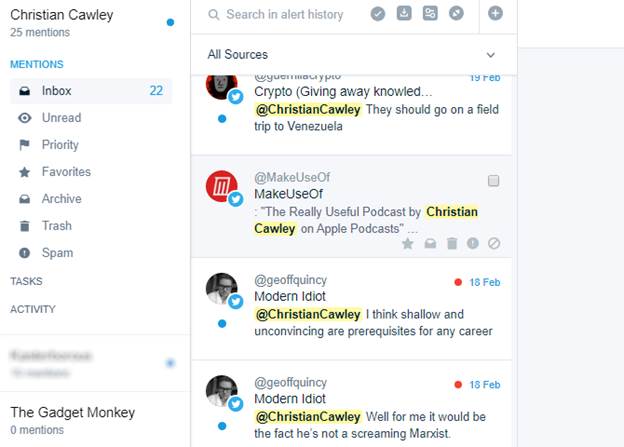The height and width of the screenshot is (447, 624).
Task: Click the mark-all-as-read checkmark icon
Action: point(378,14)
